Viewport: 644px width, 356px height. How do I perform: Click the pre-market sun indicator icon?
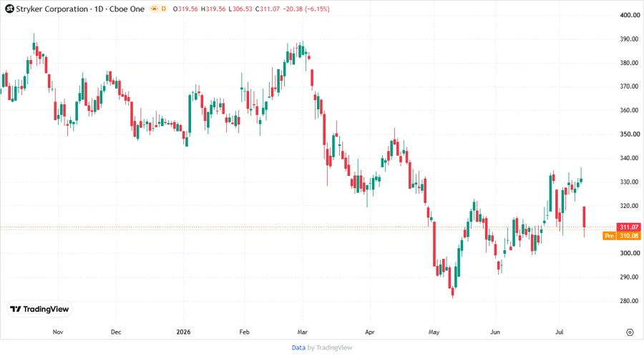coord(154,9)
